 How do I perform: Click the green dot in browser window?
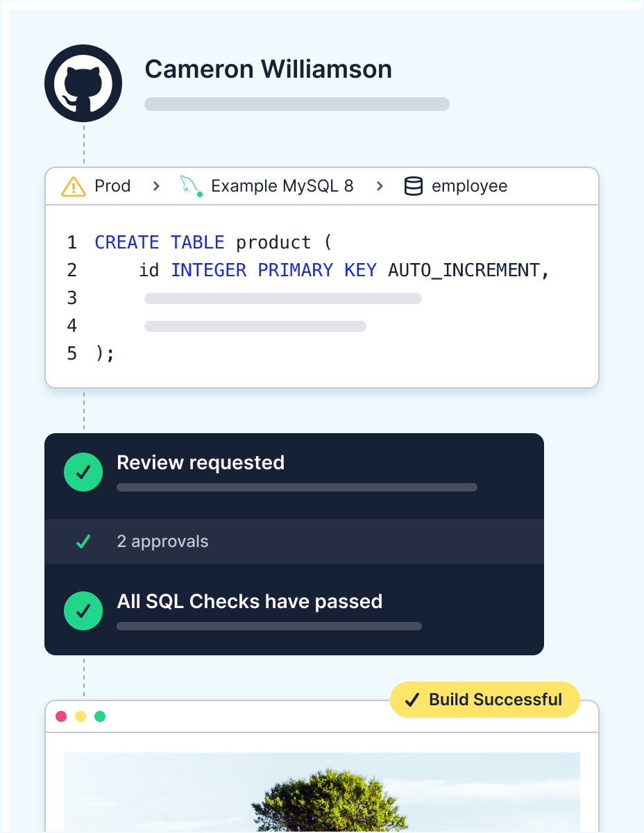click(x=100, y=716)
